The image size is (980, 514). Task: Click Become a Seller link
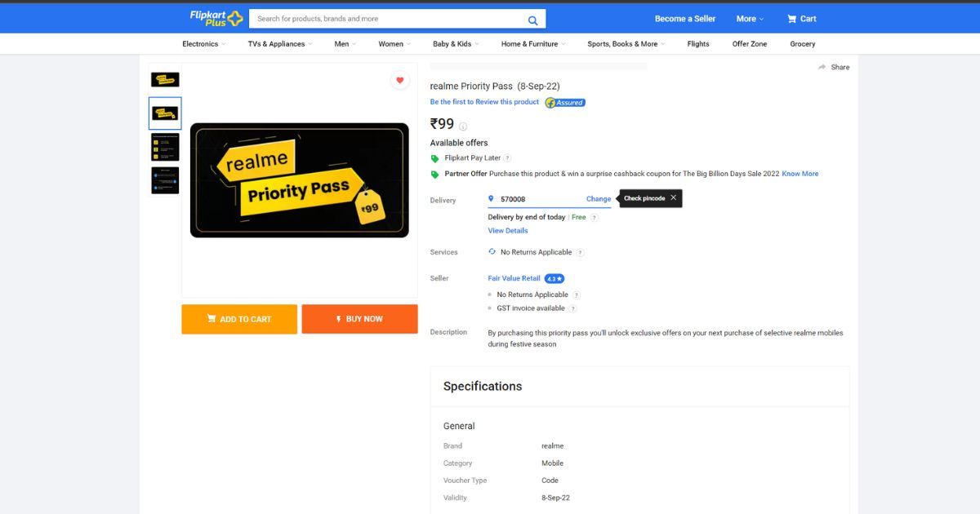pyautogui.click(x=685, y=19)
